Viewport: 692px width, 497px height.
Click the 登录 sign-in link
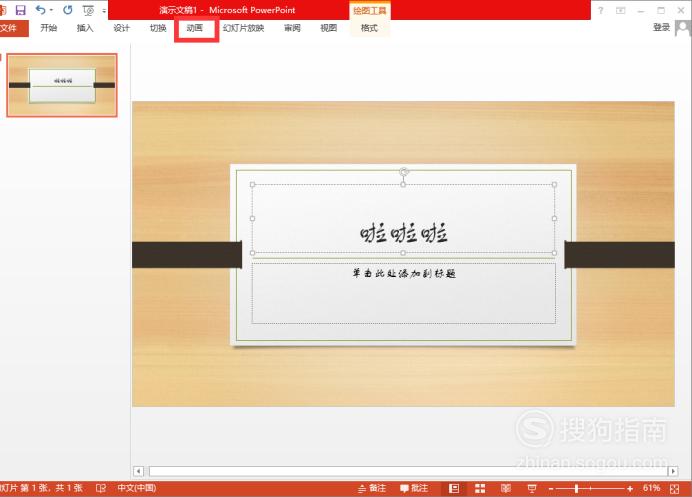[661, 27]
